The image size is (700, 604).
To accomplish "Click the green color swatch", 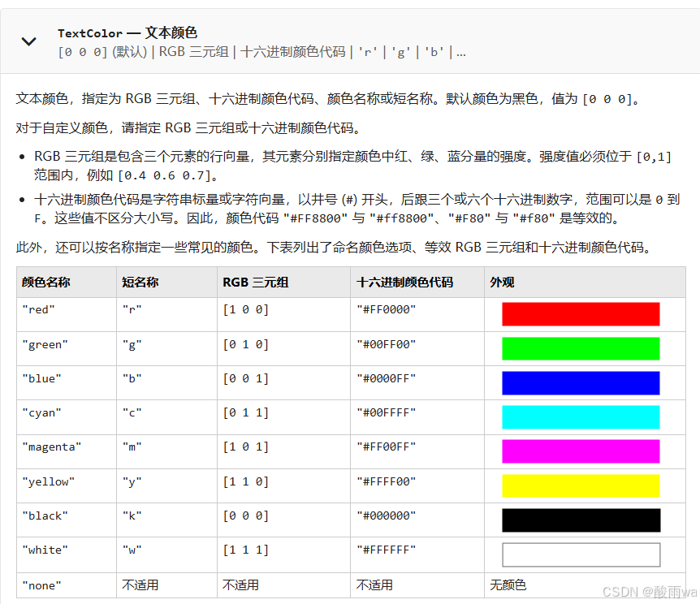I will (x=581, y=348).
